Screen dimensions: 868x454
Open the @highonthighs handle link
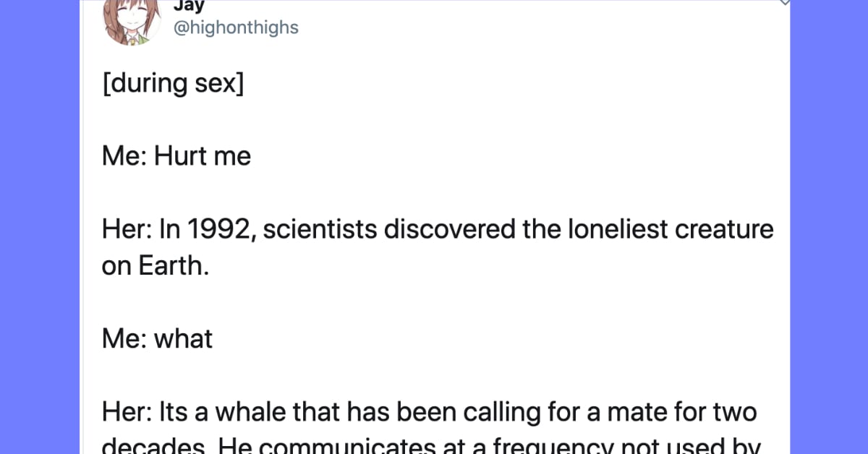click(236, 27)
